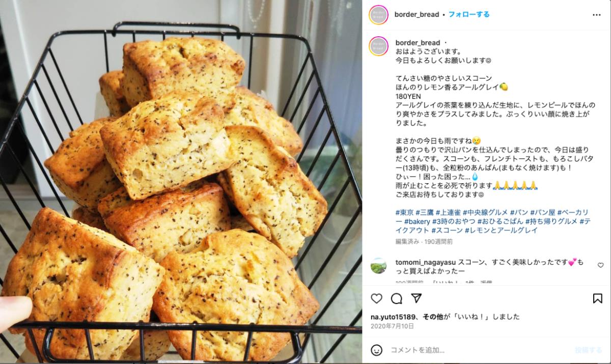
Task: Open na.yuto15189's profile from likes
Action: 394,317
